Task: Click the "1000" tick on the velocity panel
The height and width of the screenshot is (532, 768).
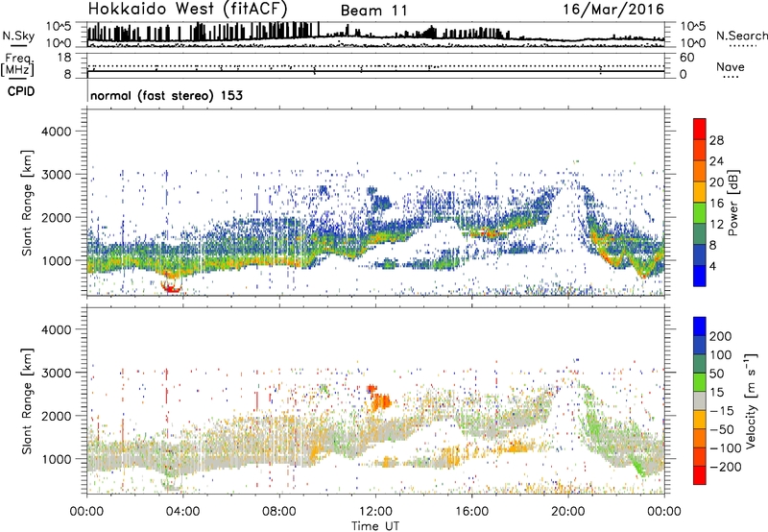Action: point(57,459)
